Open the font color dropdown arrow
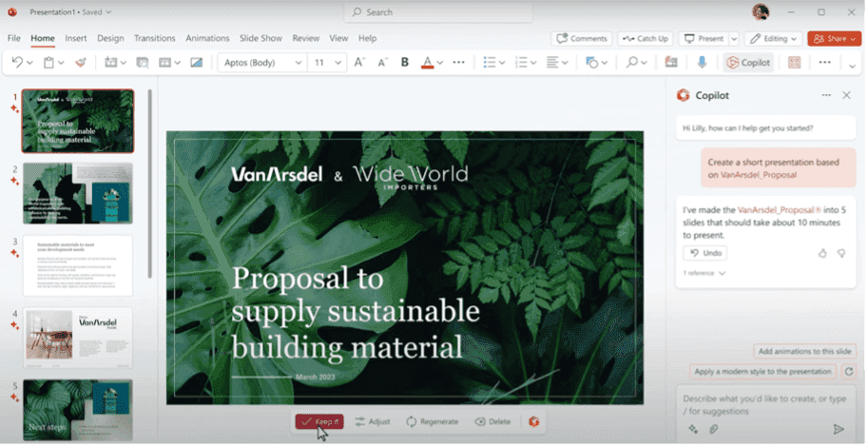Viewport: 868px width, 447px height. pos(440,63)
